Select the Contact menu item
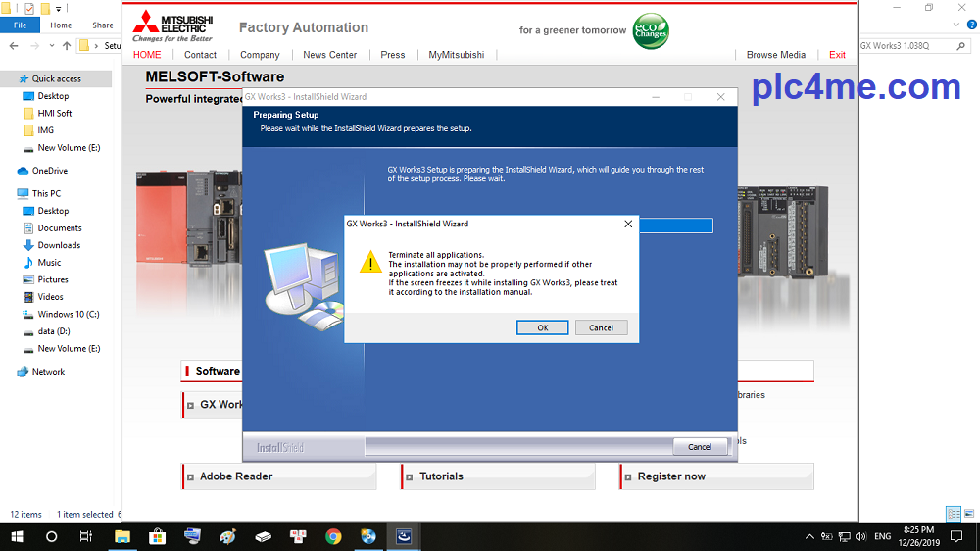980x551 pixels. [x=200, y=55]
